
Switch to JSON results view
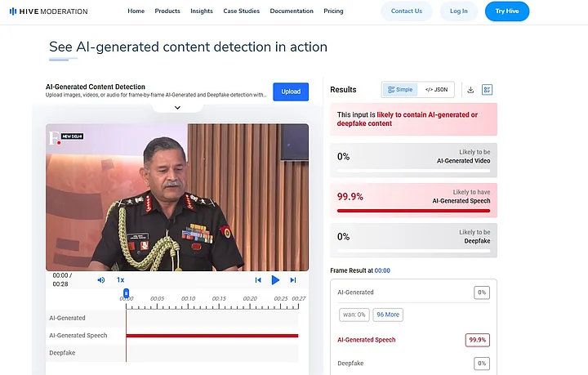coord(437,90)
